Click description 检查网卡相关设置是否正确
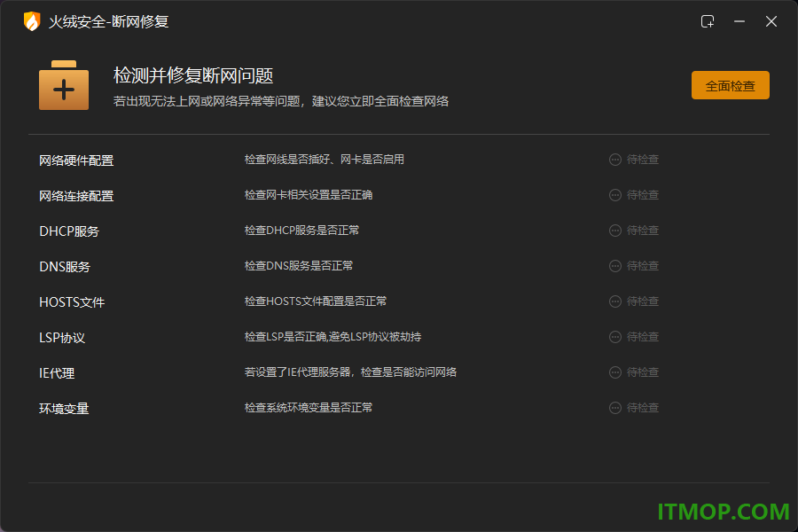Image resolution: width=798 pixels, height=532 pixels. pyautogui.click(x=309, y=195)
